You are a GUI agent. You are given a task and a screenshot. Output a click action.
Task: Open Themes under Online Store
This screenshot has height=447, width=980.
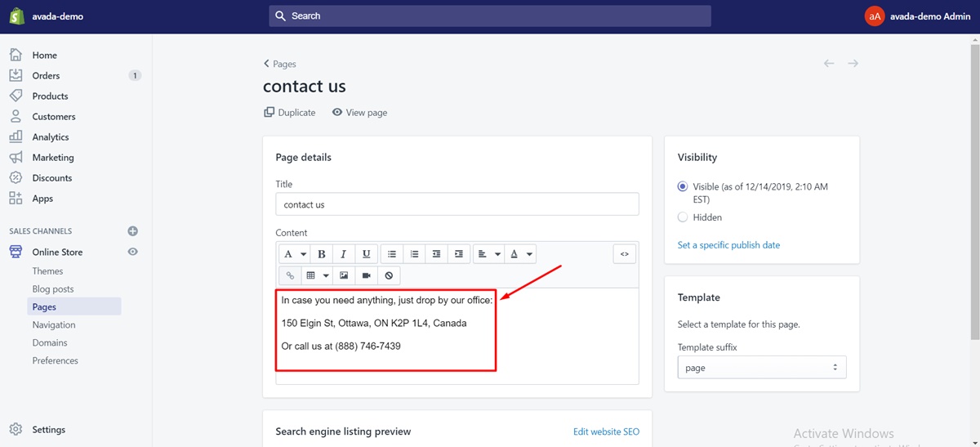[x=47, y=271]
